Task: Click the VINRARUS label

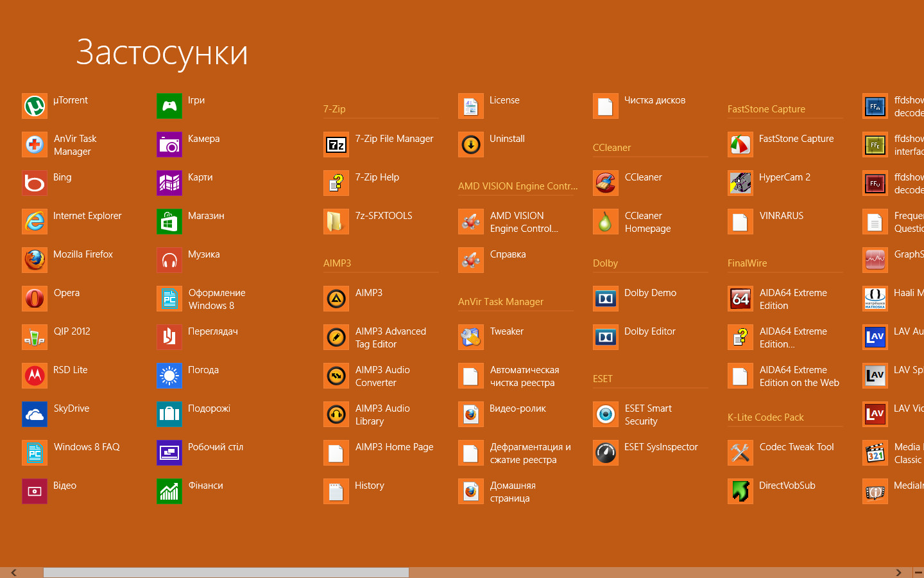Action: 782,216
